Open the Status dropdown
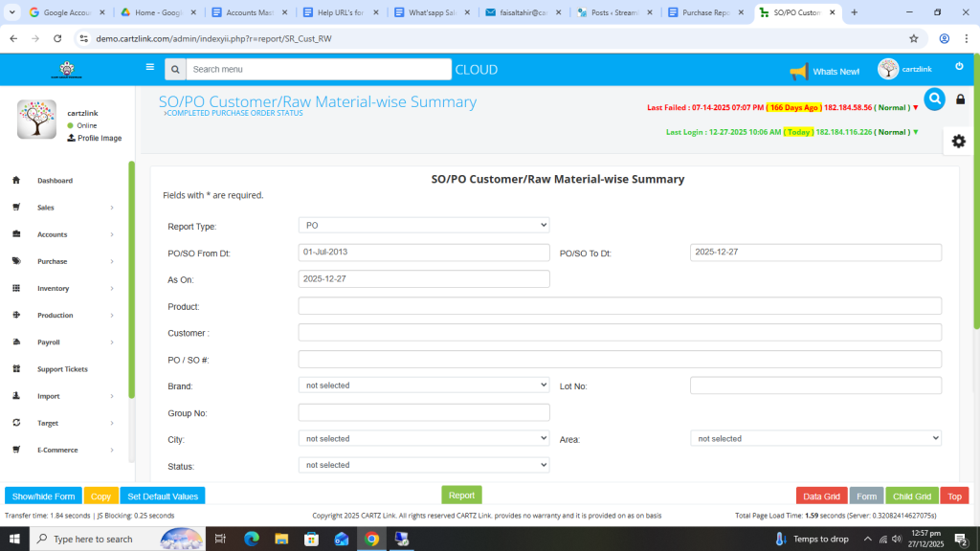This screenshot has width=980, height=551. (x=424, y=465)
